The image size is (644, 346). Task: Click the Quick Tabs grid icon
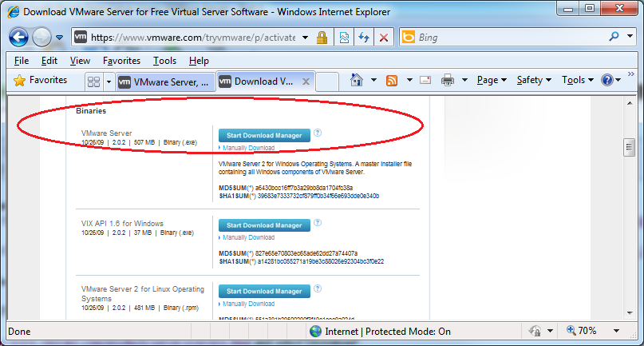tap(93, 82)
